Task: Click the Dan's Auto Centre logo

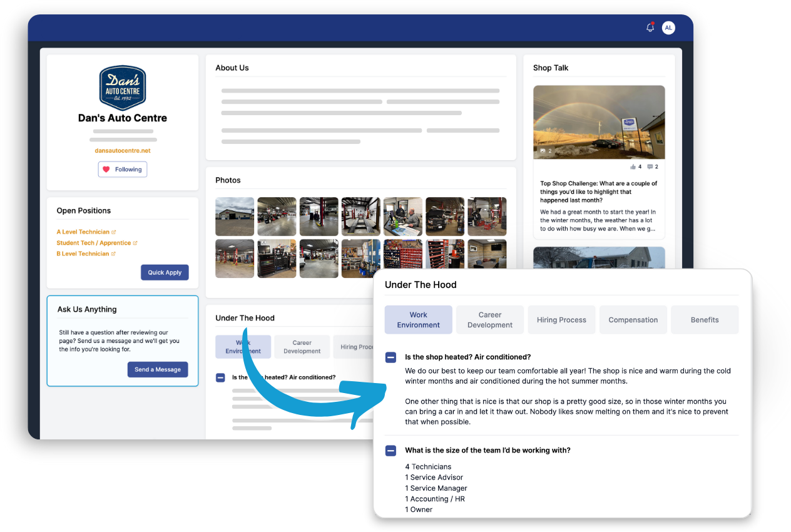Action: (123, 88)
